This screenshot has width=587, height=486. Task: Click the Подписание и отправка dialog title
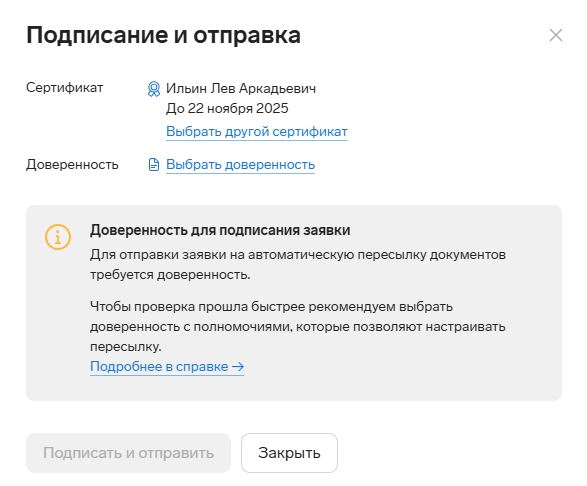(x=164, y=35)
